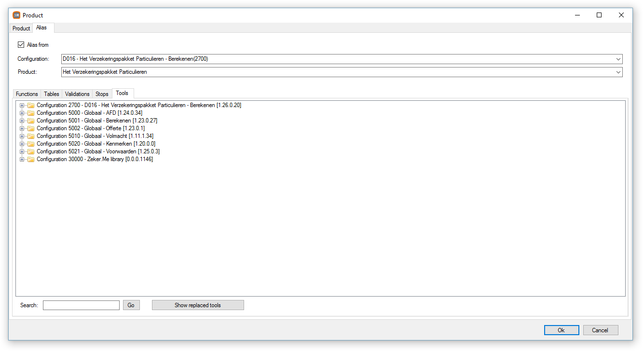Click Show replaced tools button
Image resolution: width=644 pixels, height=353 pixels.
point(198,305)
